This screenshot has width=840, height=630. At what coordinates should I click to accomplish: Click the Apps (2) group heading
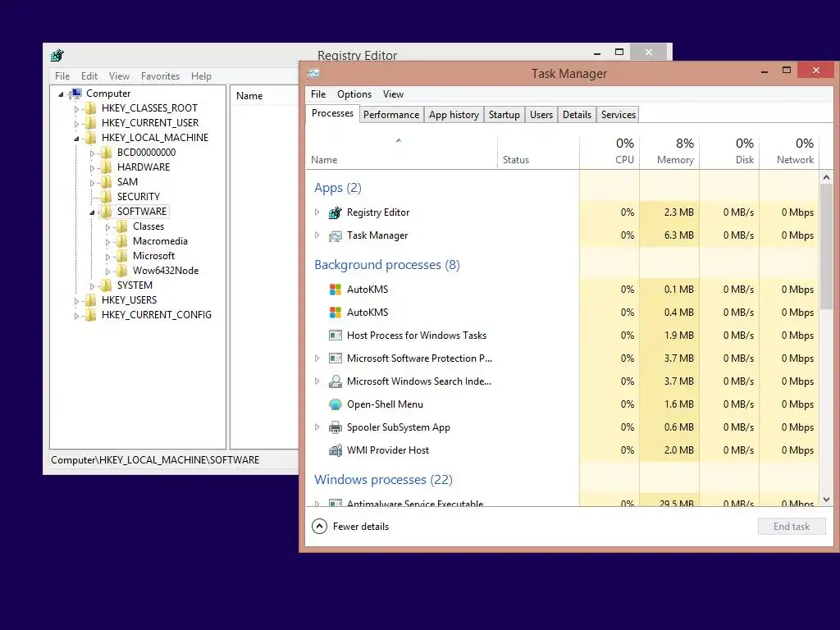337,188
